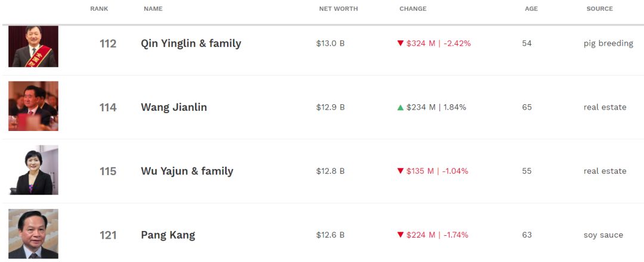This screenshot has height=262, width=644.
Task: Open Wu Yajun's profile photo
Action: 33,170
